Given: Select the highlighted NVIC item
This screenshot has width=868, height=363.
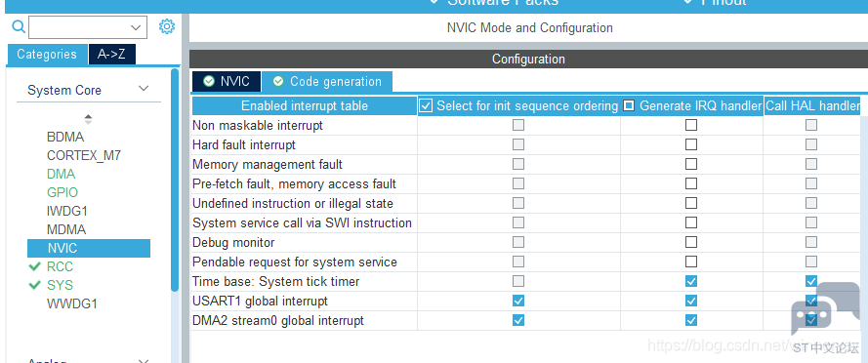Looking at the screenshot, I should (x=89, y=248).
